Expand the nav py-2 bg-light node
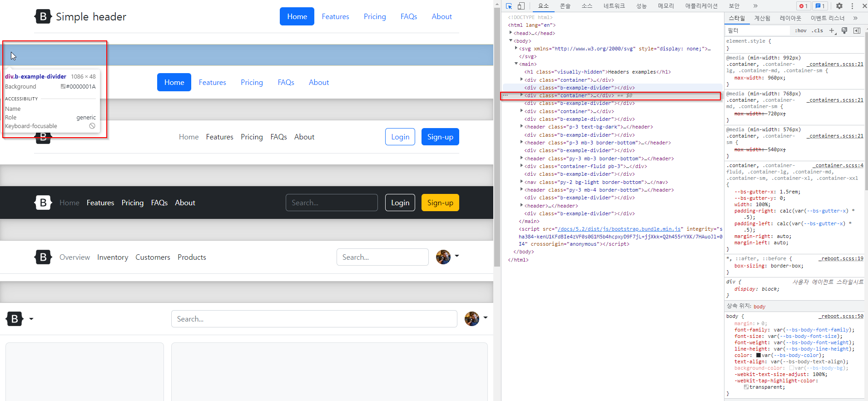Image resolution: width=868 pixels, height=401 pixels. coord(521,182)
